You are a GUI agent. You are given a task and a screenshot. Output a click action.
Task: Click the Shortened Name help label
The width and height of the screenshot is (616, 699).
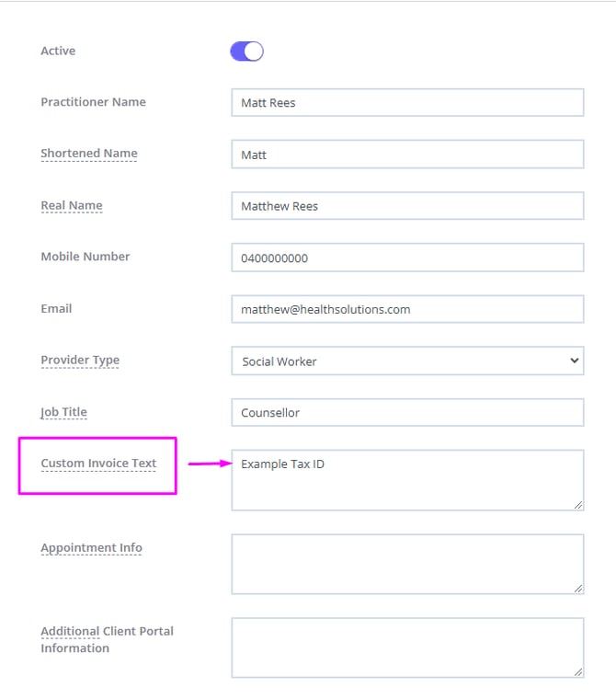(x=89, y=154)
